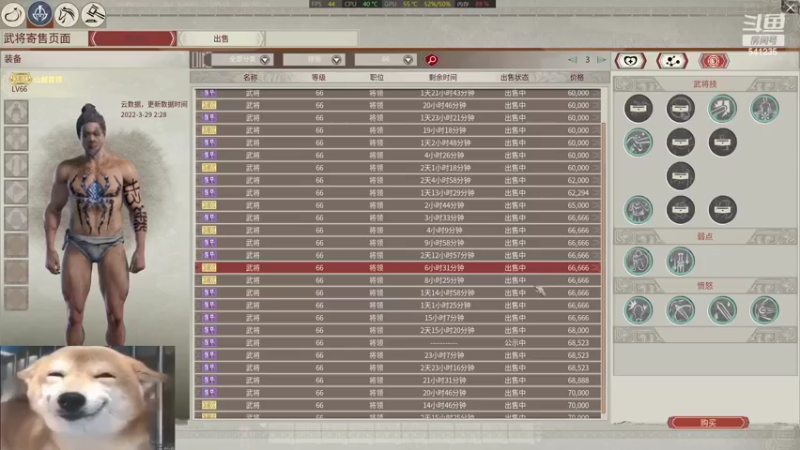Click the kneeling-figure weakness icon under 弱点
Image resolution: width=800 pixels, height=450 pixels.
click(x=638, y=261)
